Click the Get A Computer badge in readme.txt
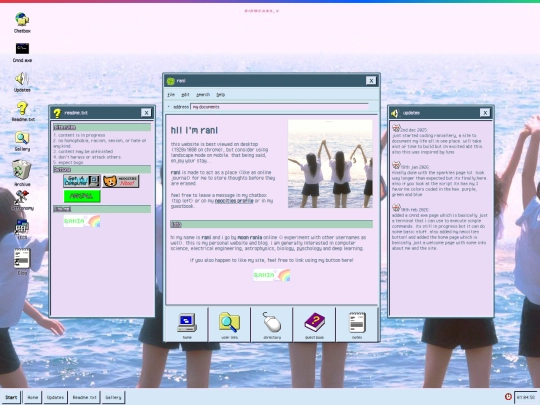Screen dimensions: 540x405 coord(82,181)
